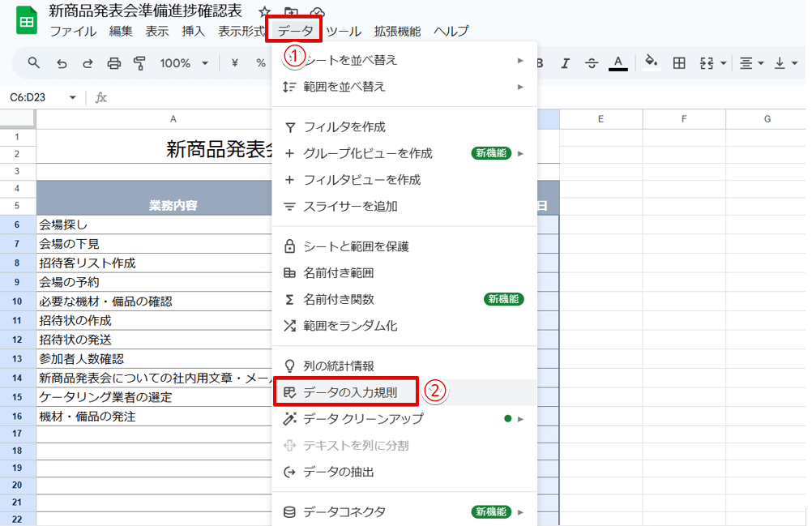The width and height of the screenshot is (812, 526).
Task: Open vertical align options
Action: pyautogui.click(x=785, y=63)
